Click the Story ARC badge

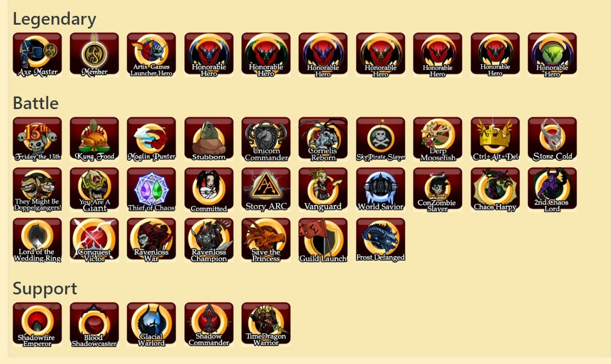(x=266, y=190)
